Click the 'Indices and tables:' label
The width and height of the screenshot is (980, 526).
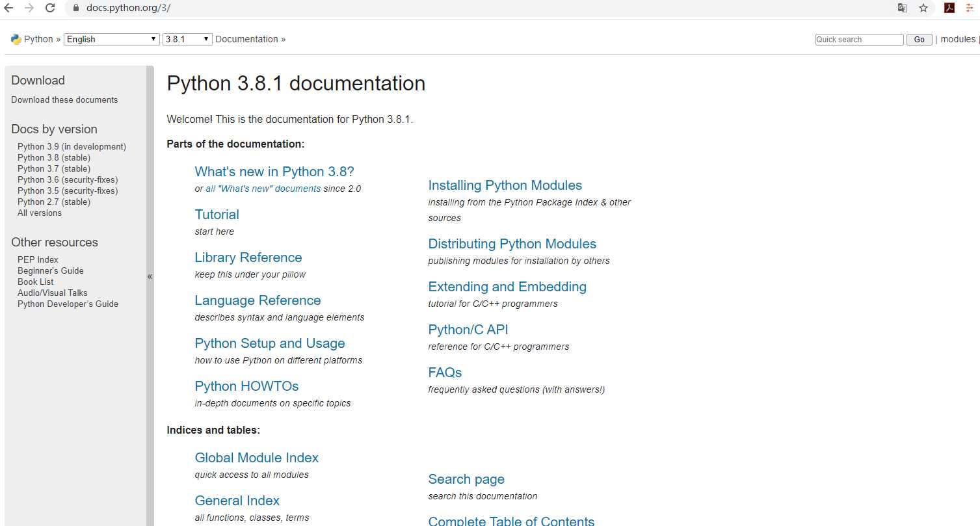coord(213,430)
